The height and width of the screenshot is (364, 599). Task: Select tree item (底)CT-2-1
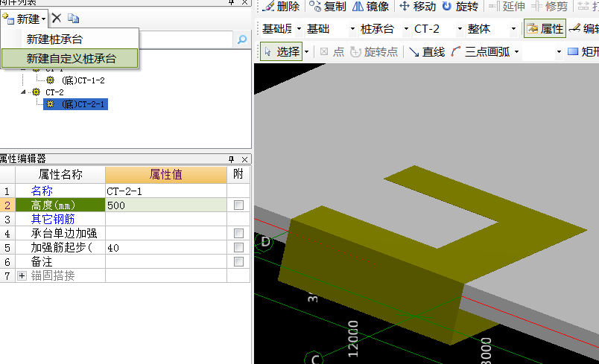pos(76,104)
